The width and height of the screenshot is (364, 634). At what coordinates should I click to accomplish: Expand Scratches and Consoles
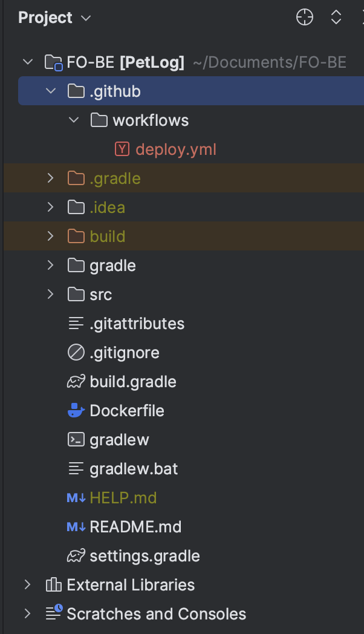point(27,613)
